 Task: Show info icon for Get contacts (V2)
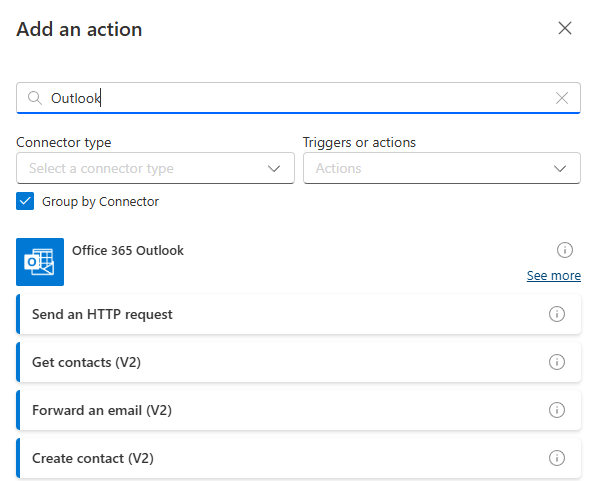pos(557,362)
